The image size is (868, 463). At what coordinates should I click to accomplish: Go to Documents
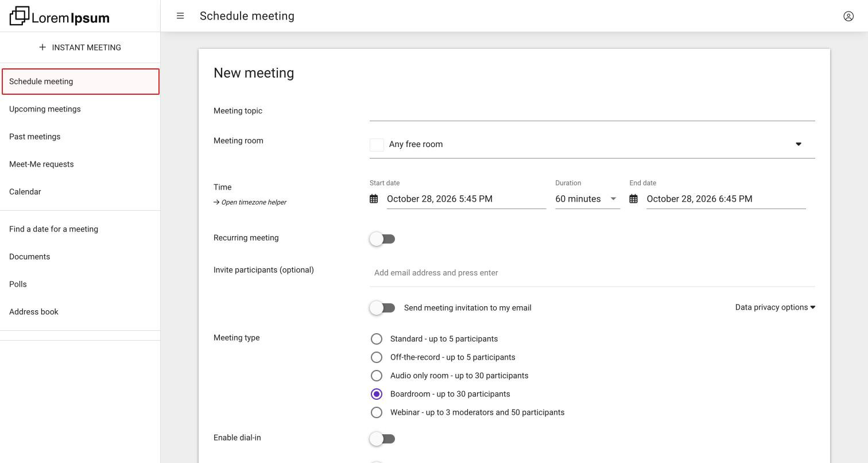tap(80, 257)
